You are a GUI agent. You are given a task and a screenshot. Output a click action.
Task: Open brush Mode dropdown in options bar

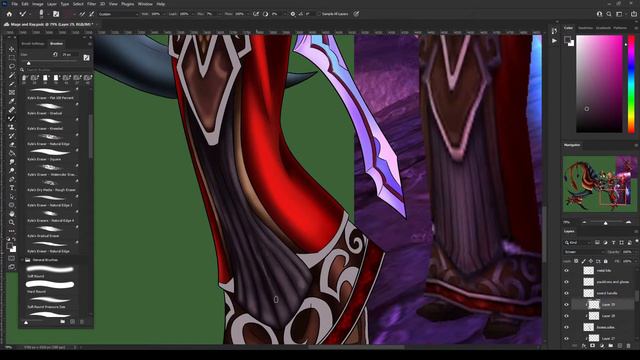point(118,14)
